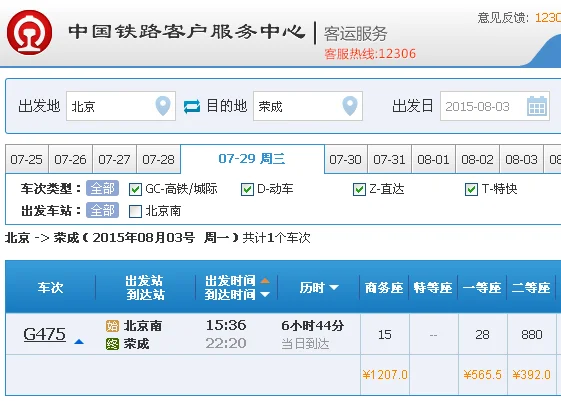
Task: Click the green 终 terminal-station badge
Action: point(112,344)
